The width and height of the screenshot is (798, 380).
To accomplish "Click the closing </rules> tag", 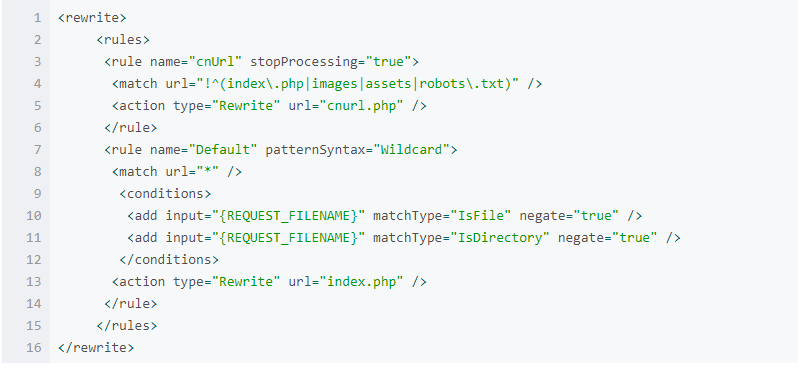I will [x=127, y=326].
